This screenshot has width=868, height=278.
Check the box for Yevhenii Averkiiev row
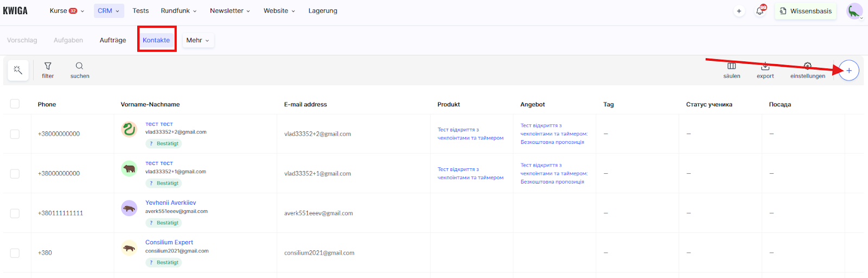coord(15,213)
